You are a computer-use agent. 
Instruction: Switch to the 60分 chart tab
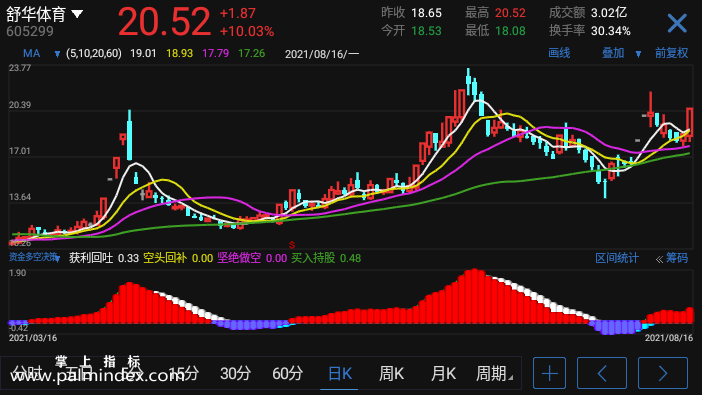[x=287, y=373]
